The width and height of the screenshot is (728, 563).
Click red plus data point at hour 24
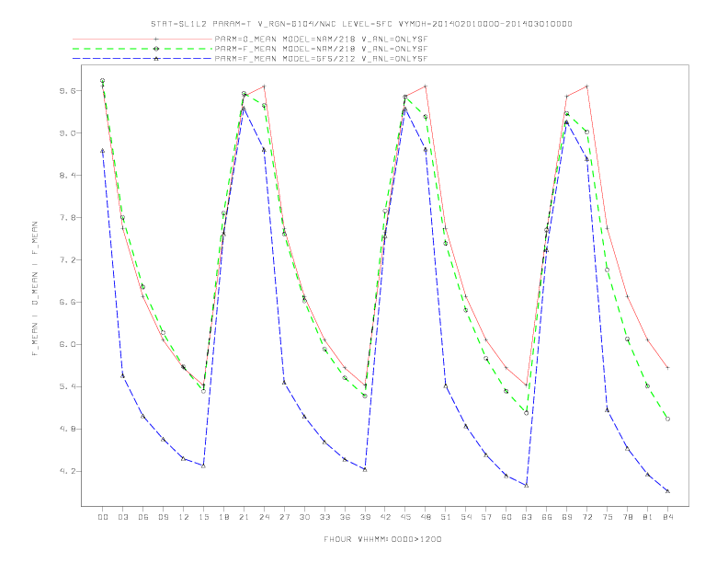click(264, 86)
